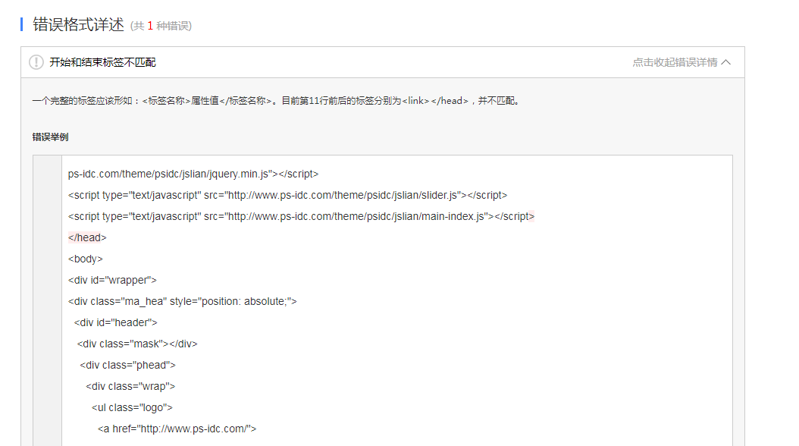Click the 错误举例 label
799x446 pixels.
tap(50, 137)
